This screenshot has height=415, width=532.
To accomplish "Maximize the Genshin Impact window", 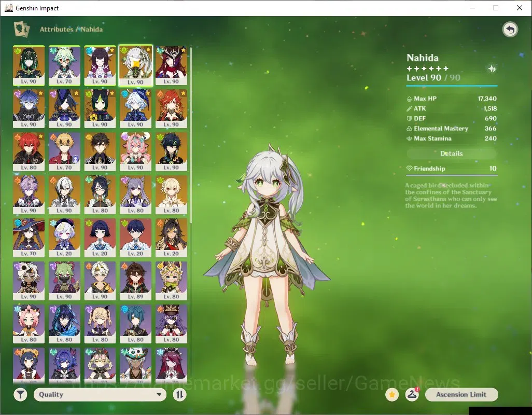I will (496, 8).
